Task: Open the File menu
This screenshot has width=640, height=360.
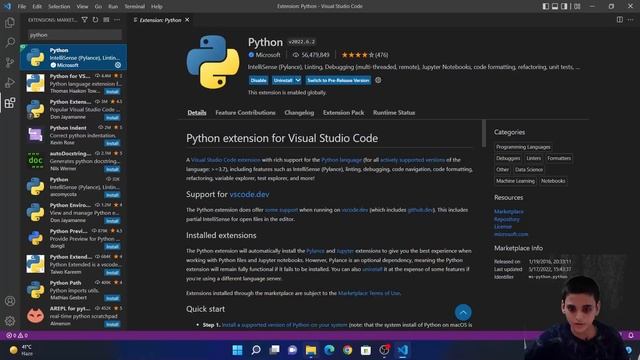Action: [x=22, y=7]
